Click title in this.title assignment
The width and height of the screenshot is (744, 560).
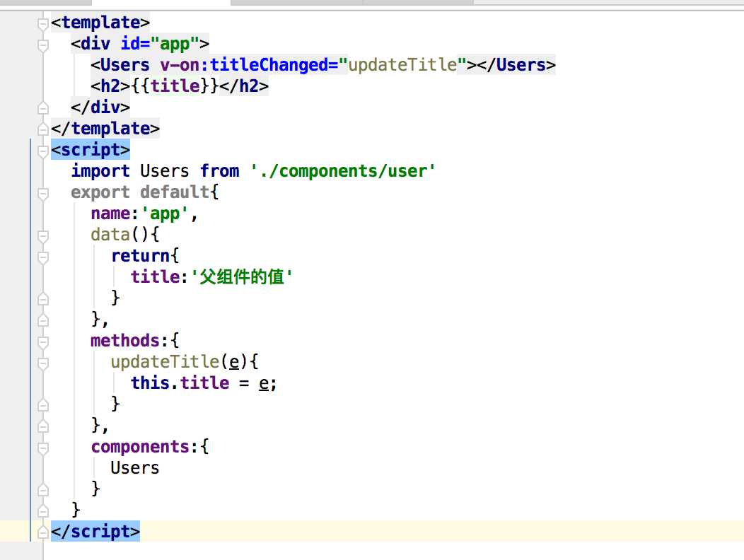204,383
